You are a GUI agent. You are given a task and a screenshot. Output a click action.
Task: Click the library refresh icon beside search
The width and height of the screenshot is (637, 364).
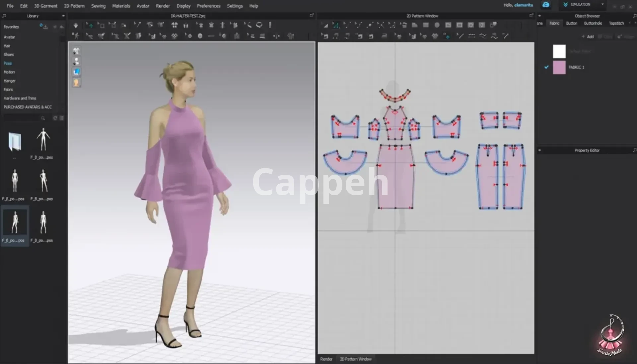point(55,118)
